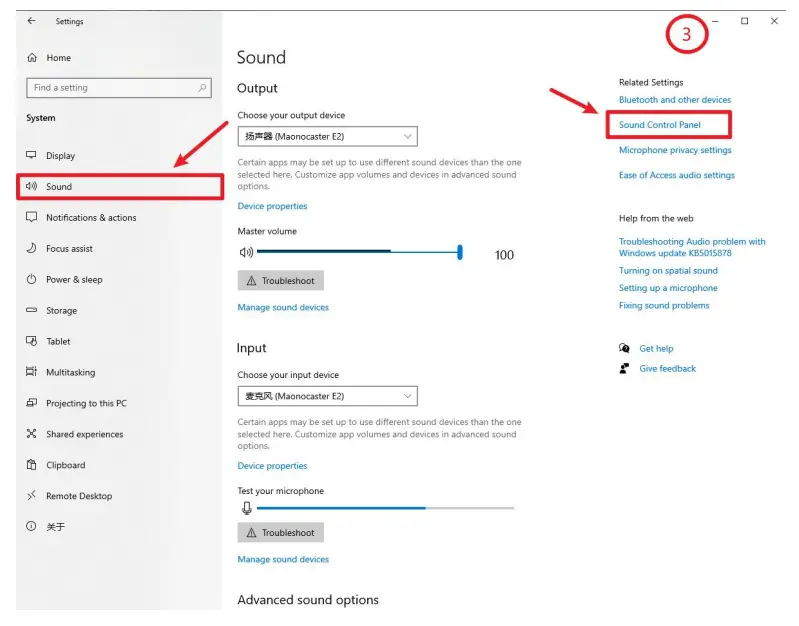Open Notifications & actions settings
Image resolution: width=799 pixels, height=626 pixels.
coord(91,218)
